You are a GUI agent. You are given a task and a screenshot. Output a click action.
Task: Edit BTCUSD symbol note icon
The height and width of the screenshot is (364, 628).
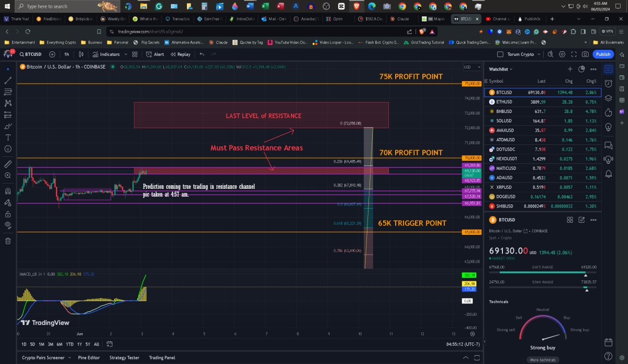(x=581, y=220)
